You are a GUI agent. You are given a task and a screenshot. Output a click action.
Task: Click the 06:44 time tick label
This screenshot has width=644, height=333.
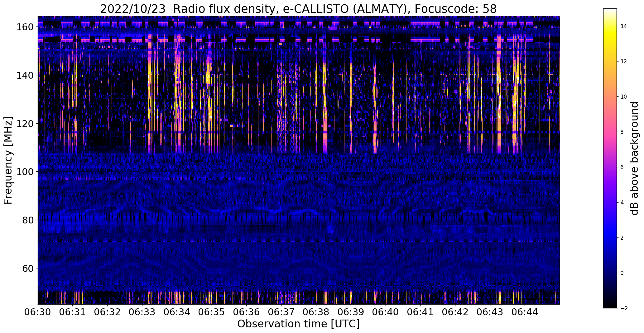point(525,312)
